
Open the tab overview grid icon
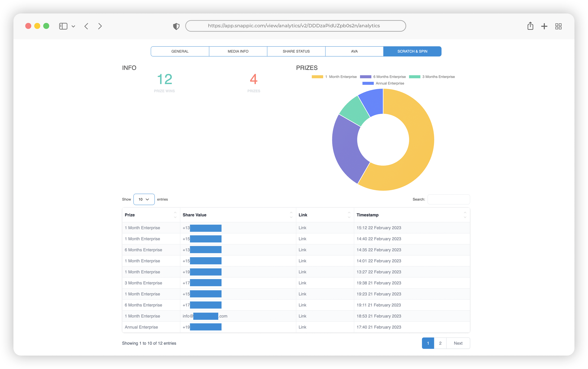click(x=558, y=26)
